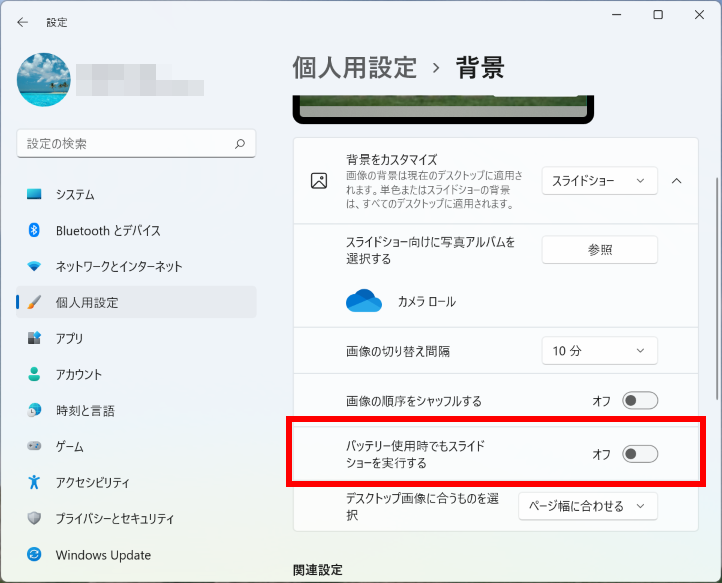Click the 時刻と言語 clock globe icon
The image size is (722, 583).
tap(34, 410)
